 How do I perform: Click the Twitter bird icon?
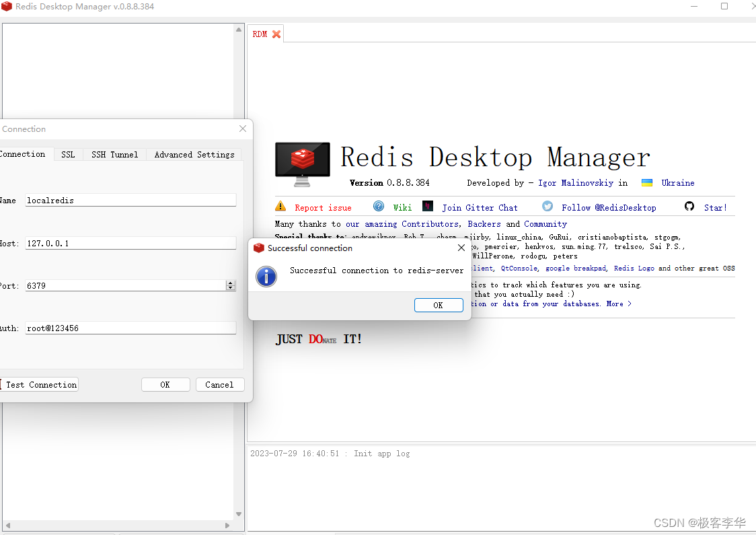click(547, 206)
